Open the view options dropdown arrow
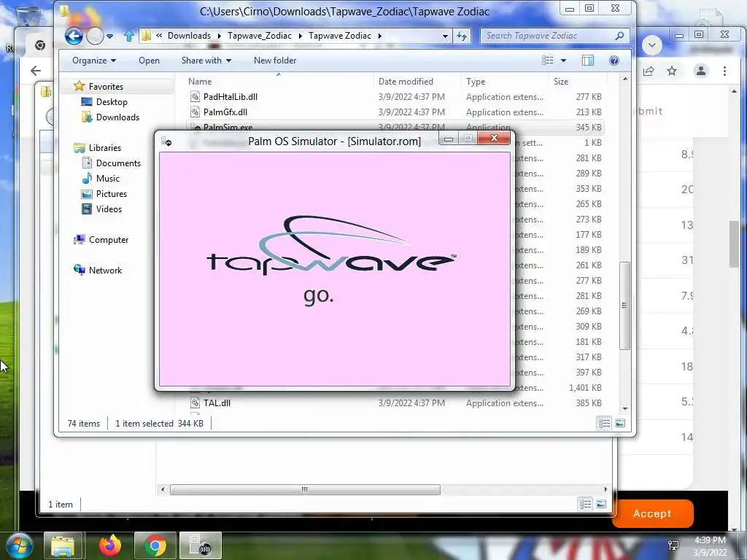The width and height of the screenshot is (747, 560). click(x=564, y=61)
